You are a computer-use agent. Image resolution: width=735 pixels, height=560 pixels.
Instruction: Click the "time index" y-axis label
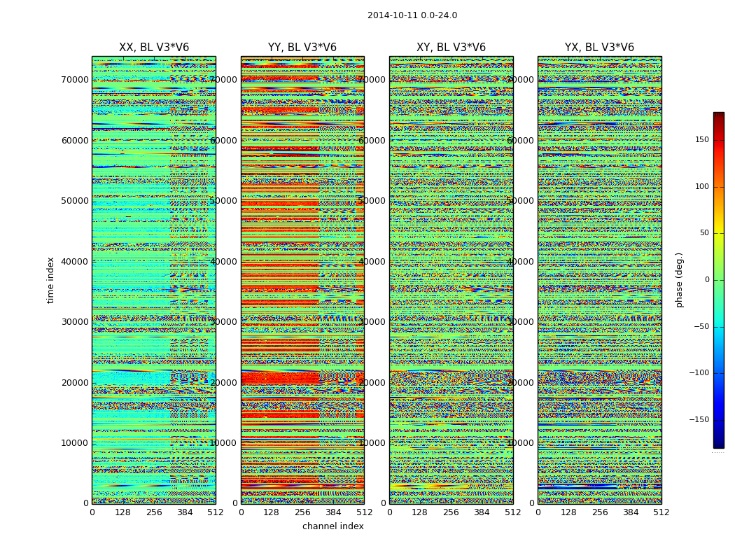click(50, 280)
